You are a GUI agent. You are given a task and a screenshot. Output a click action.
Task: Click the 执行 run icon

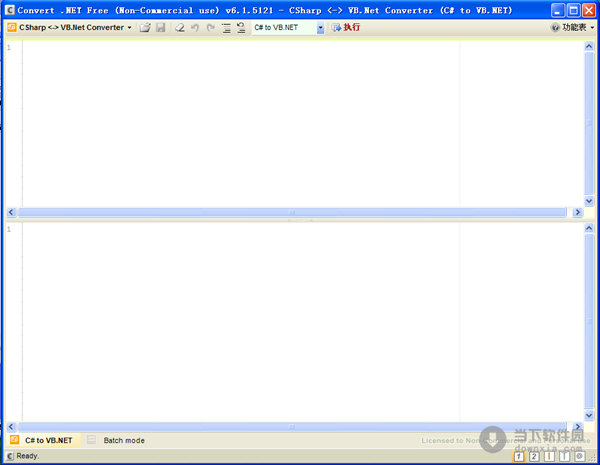(336, 28)
